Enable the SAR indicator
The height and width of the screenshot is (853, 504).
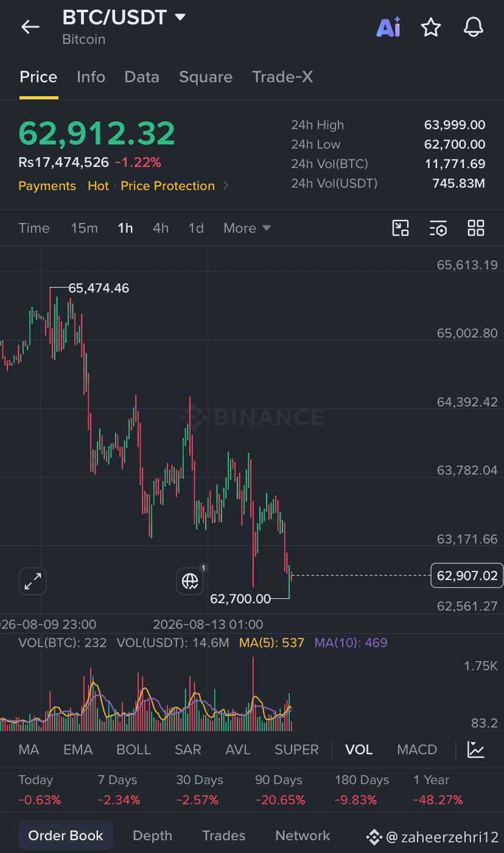pos(187,749)
